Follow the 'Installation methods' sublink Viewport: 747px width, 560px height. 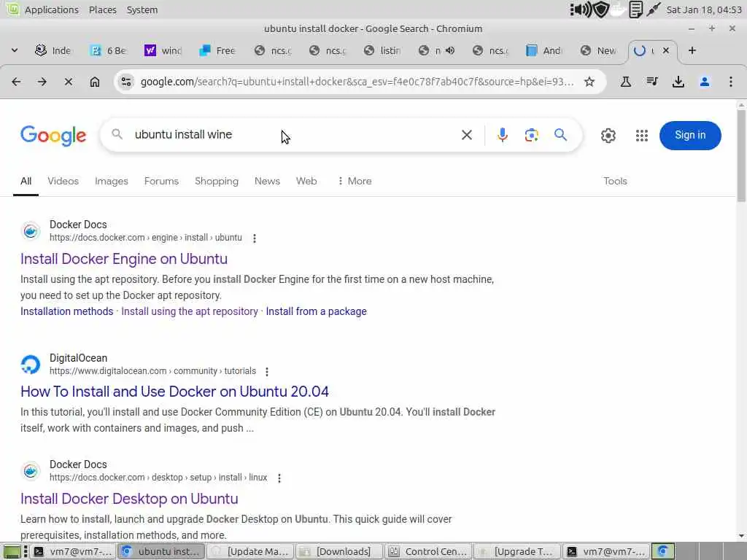tap(66, 311)
